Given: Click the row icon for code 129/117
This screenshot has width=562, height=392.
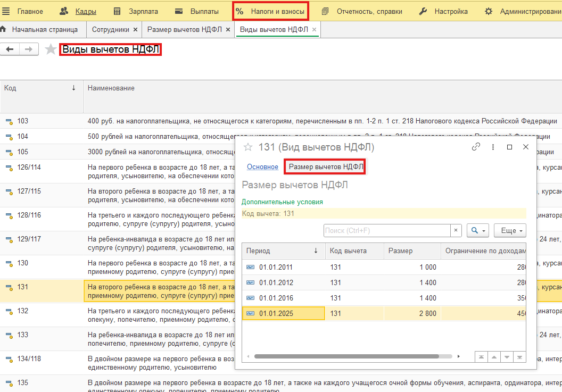Looking at the screenshot, I should tap(9, 240).
